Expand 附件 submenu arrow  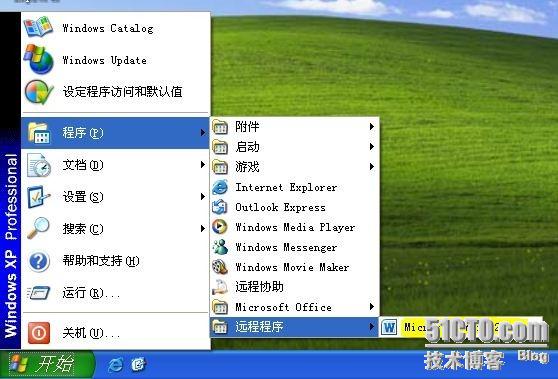coord(372,126)
